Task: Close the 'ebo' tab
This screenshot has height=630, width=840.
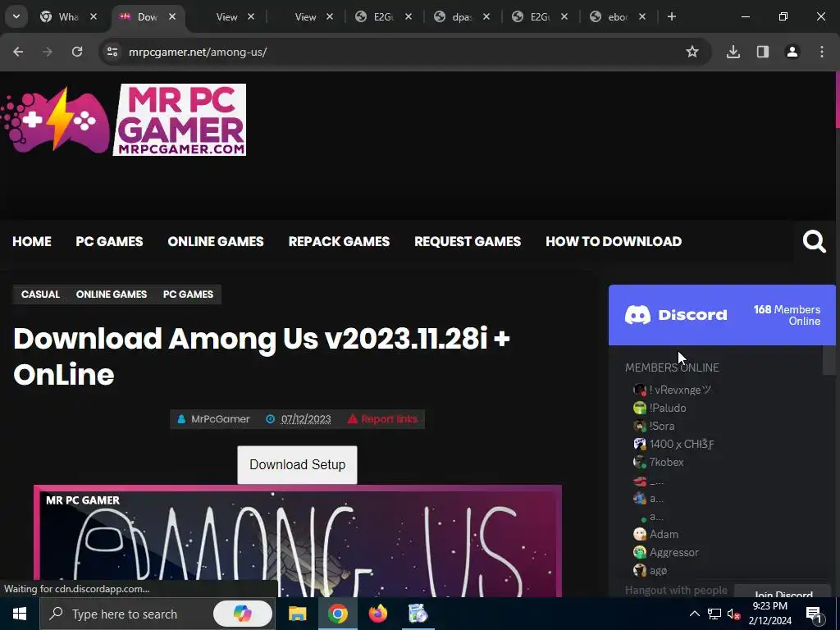Action: tap(642, 16)
